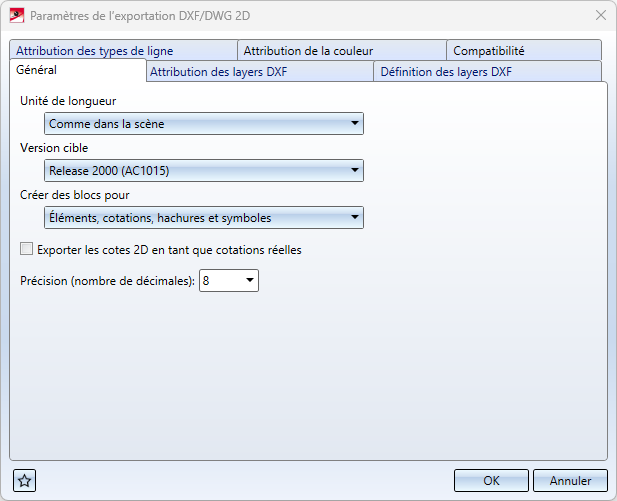Click the 'Éléments, cotations, hachures et symboles' value
617x501 pixels.
[195, 218]
